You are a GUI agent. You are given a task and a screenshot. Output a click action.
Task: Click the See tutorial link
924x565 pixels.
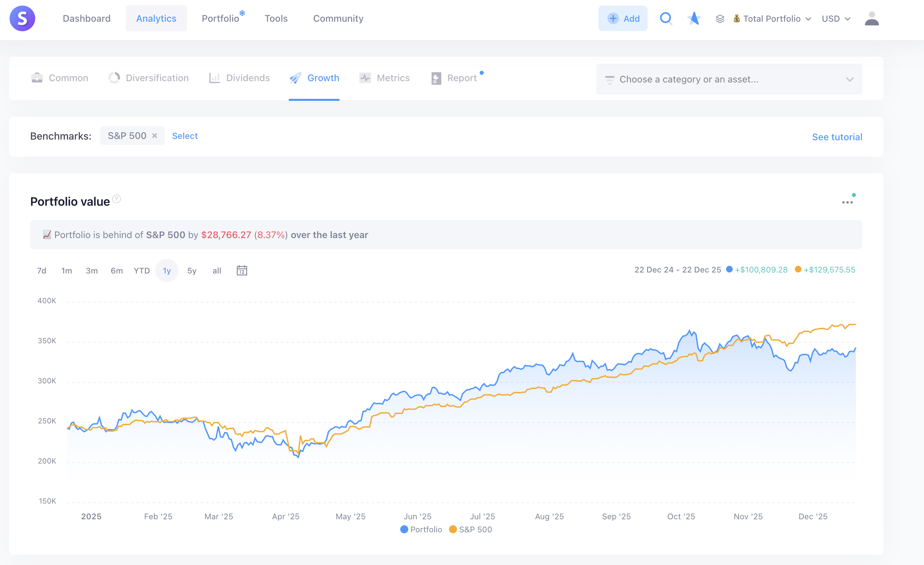[837, 137]
